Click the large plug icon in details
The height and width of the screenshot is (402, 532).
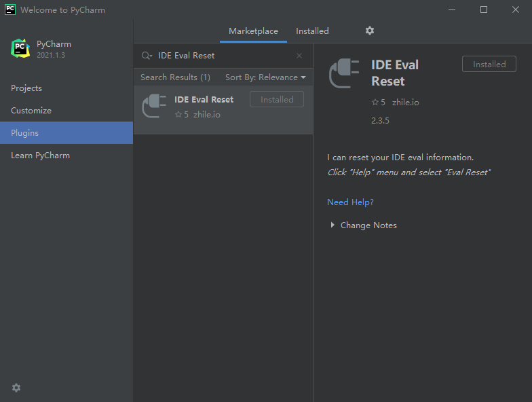pos(345,73)
